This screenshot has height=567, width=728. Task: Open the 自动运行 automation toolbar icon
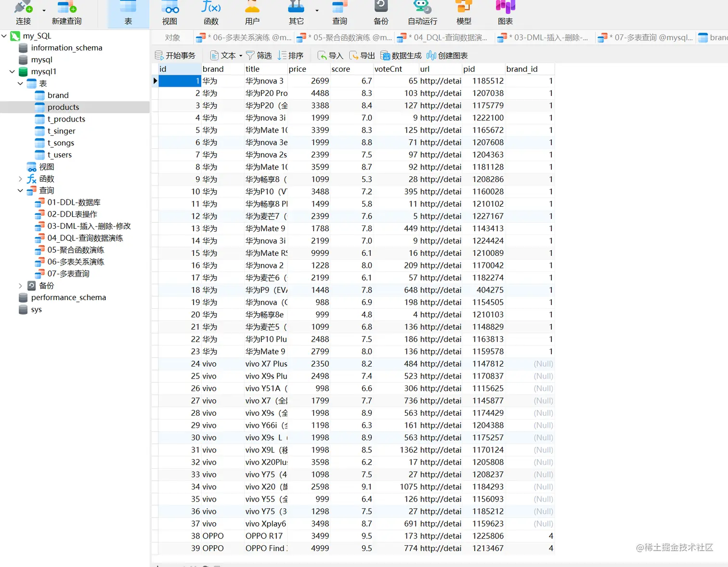coord(423,13)
